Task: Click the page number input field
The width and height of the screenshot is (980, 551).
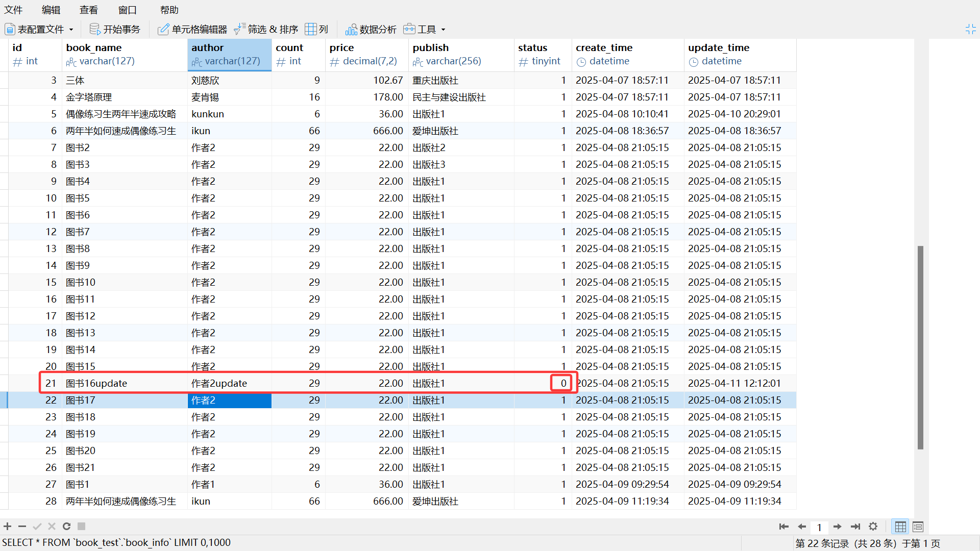Action: [819, 527]
